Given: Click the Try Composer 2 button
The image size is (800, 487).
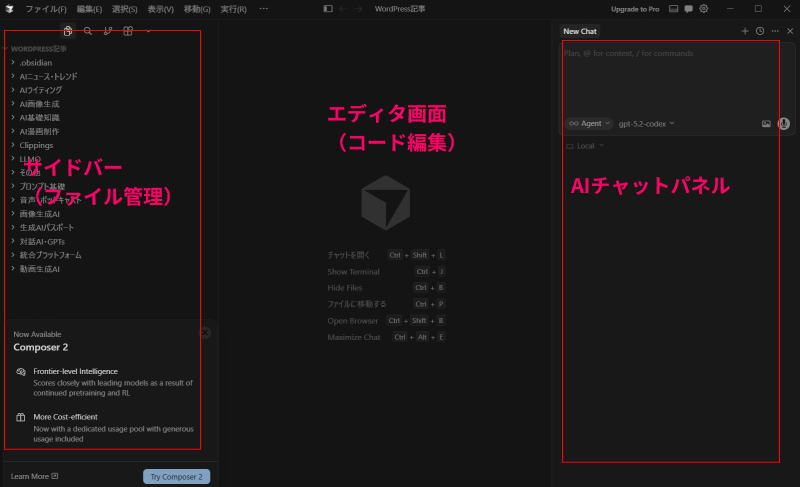Looking at the screenshot, I should tap(177, 477).
